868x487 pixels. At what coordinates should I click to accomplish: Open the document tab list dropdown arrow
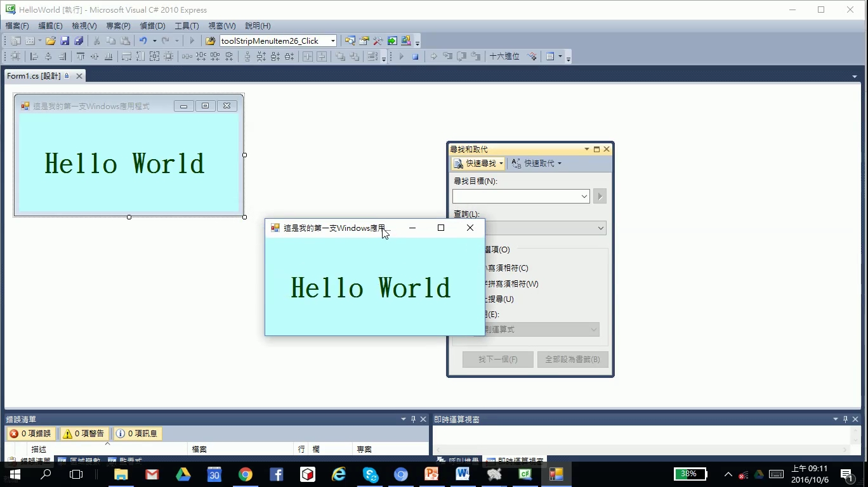(x=855, y=77)
